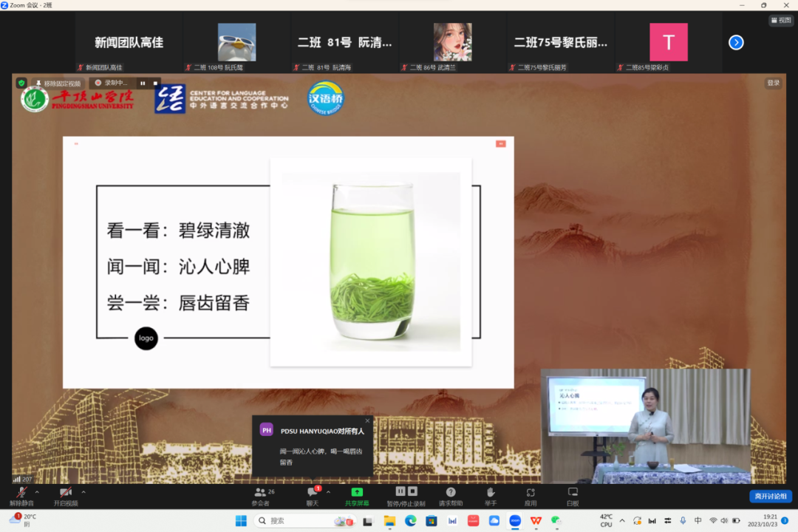Click the Windows taskbar 搜索 search box

click(x=296, y=521)
